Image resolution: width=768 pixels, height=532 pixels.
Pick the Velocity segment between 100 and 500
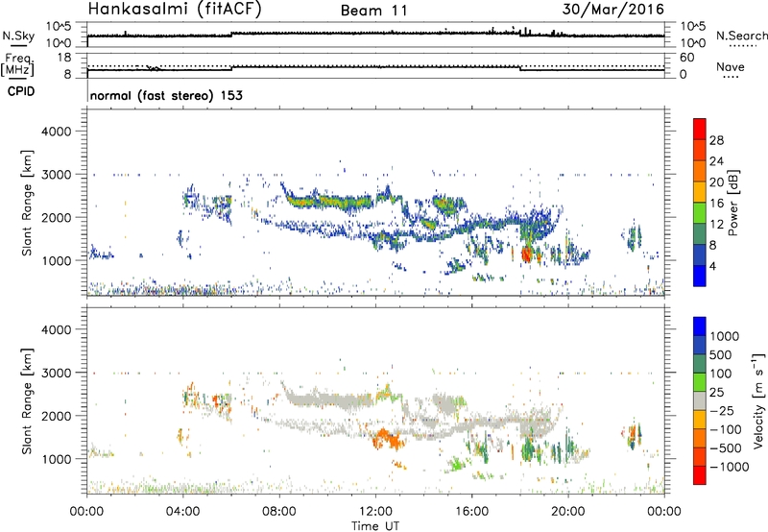pos(700,364)
